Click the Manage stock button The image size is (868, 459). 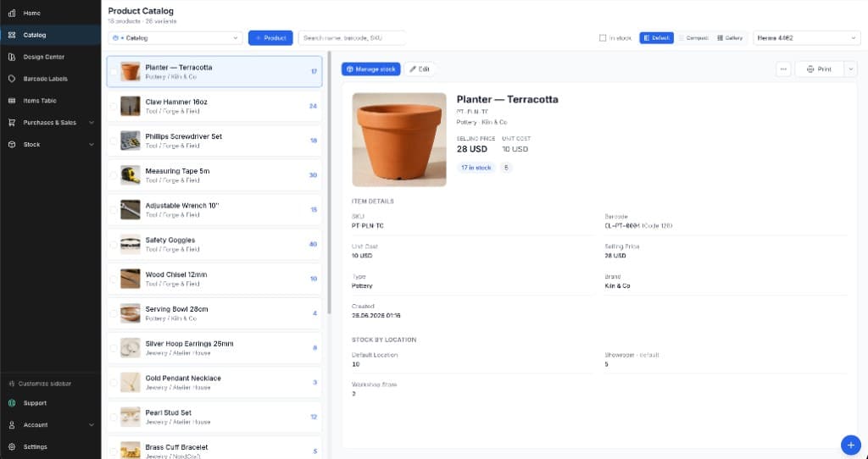(371, 69)
